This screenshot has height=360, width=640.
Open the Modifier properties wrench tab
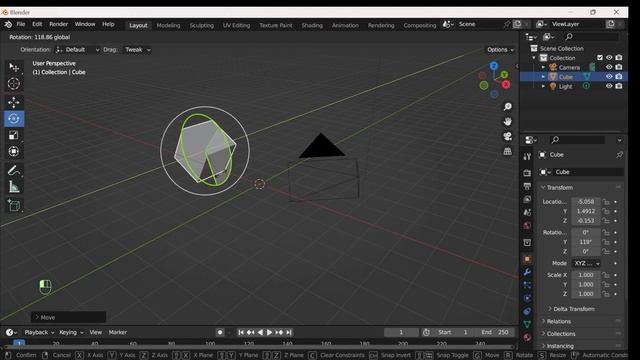(527, 272)
